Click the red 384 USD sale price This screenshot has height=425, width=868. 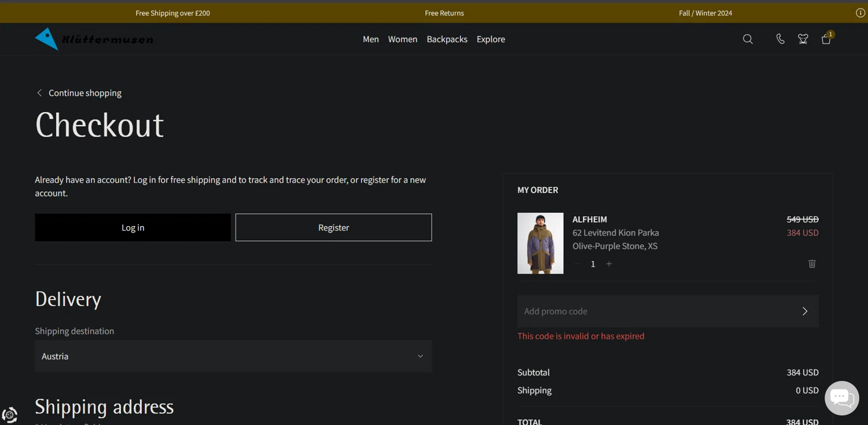pos(803,232)
